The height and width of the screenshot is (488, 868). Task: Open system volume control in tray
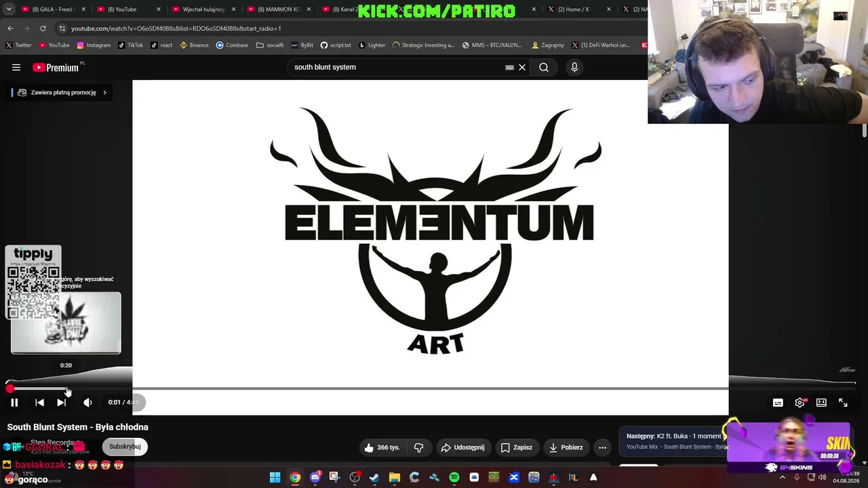[822, 478]
